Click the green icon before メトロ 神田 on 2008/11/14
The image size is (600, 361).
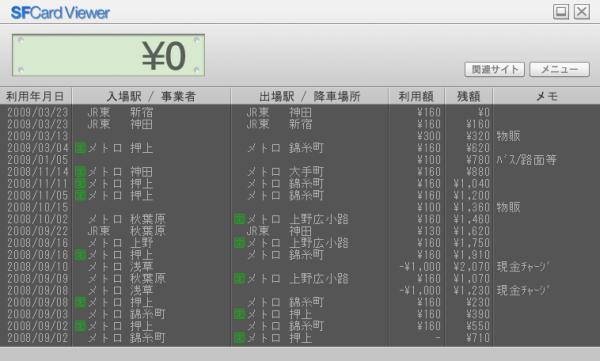tap(80, 172)
